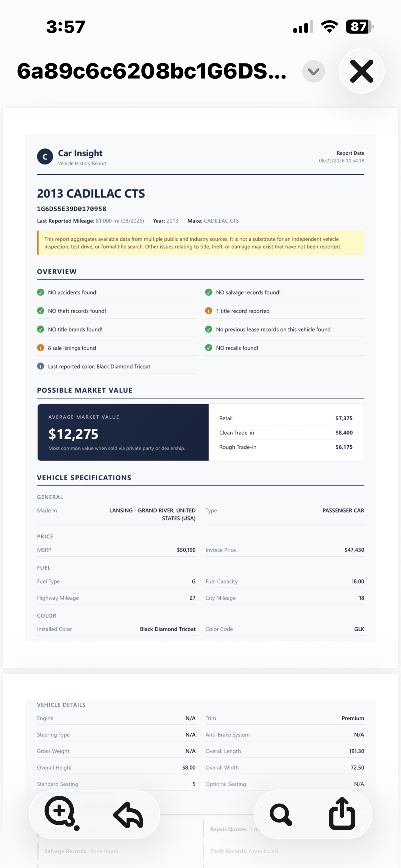The height and width of the screenshot is (868, 401).
Task: Tap the green check beside NO theft records
Action: (40, 311)
